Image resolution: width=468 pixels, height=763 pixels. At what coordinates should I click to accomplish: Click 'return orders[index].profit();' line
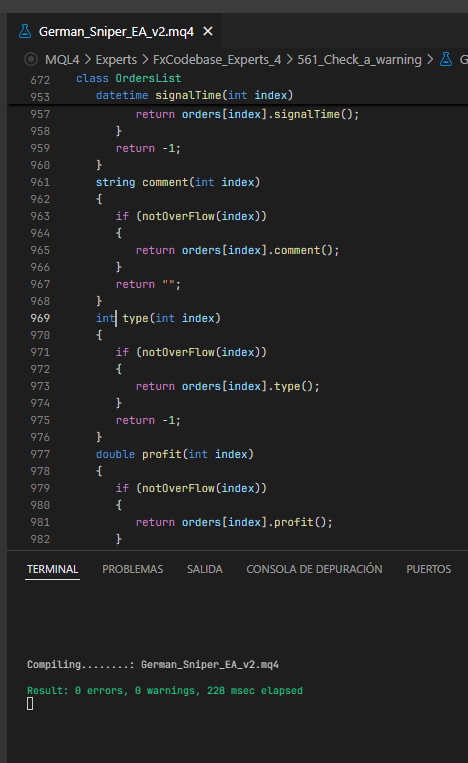tap(234, 523)
